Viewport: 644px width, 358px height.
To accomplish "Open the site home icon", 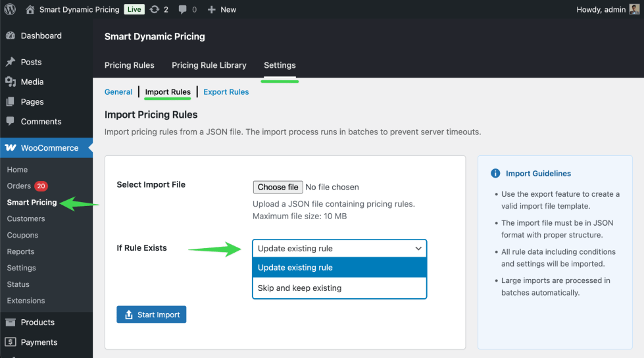I will pos(30,9).
